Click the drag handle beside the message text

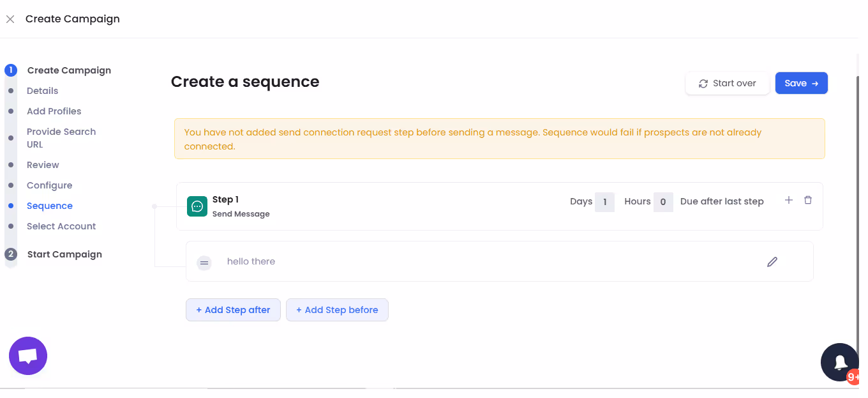(x=204, y=262)
